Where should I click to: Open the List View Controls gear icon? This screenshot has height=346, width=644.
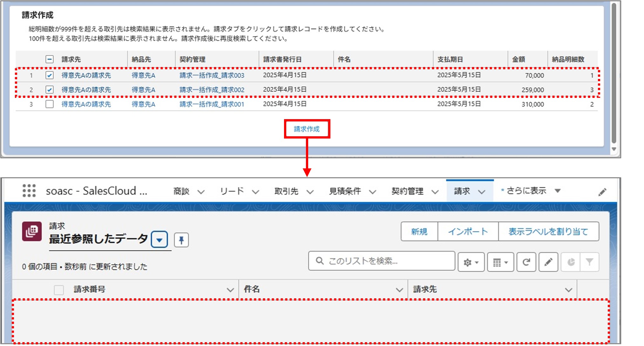click(x=471, y=262)
